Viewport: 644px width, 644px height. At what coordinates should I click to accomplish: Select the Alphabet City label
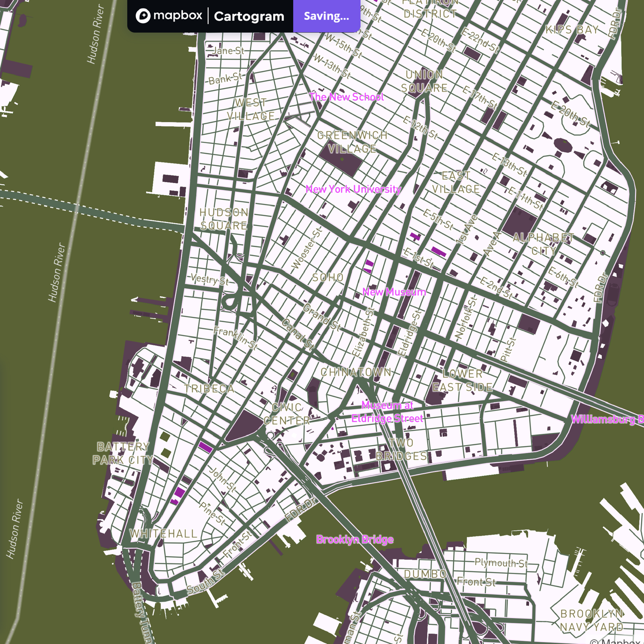543,244
